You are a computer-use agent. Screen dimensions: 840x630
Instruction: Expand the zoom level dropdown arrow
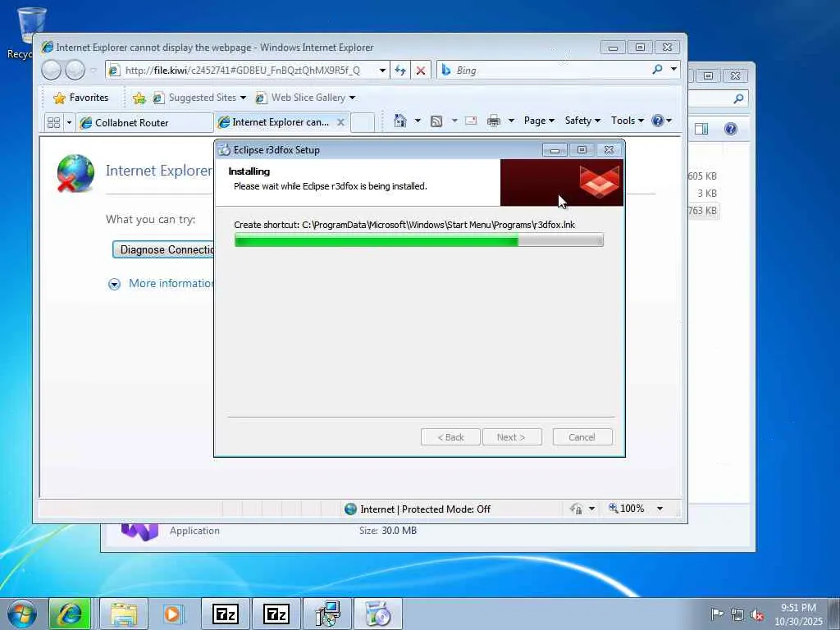[660, 509]
